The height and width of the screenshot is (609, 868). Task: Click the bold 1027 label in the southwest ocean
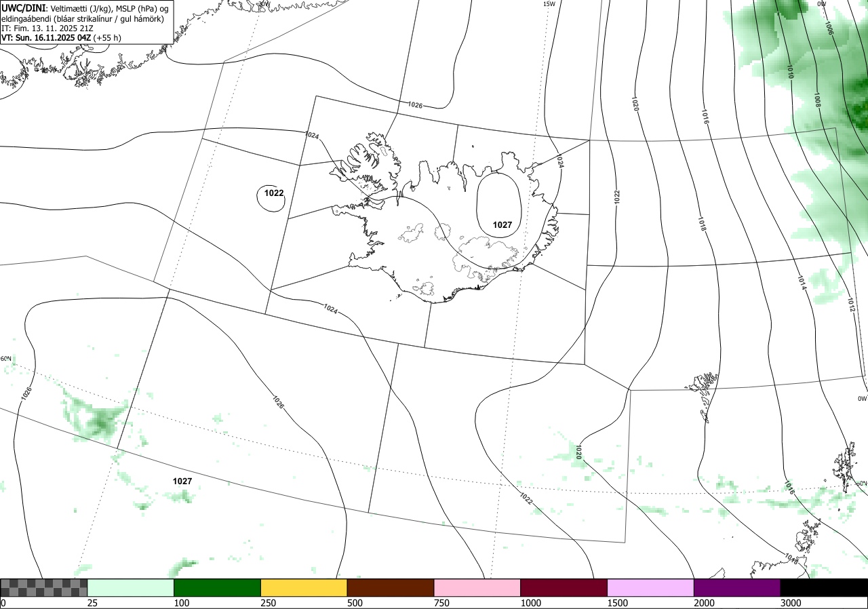click(x=182, y=481)
